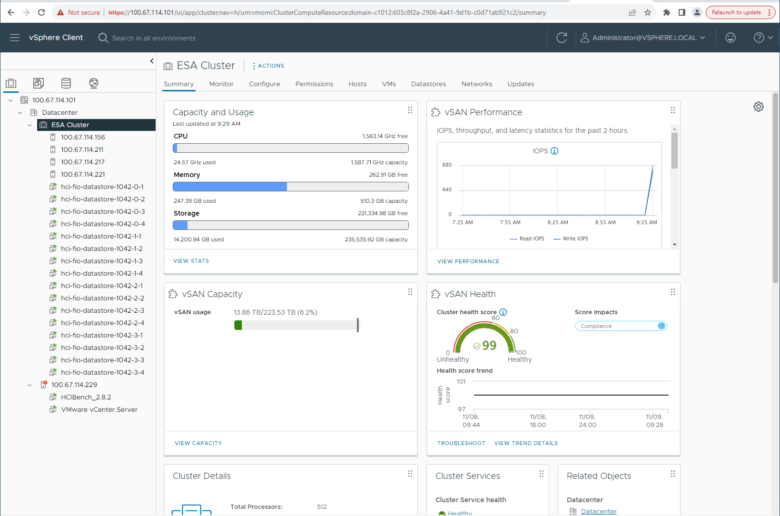Select host 100.67.114.156 in tree
The height and width of the screenshot is (516, 780).
tap(83, 137)
